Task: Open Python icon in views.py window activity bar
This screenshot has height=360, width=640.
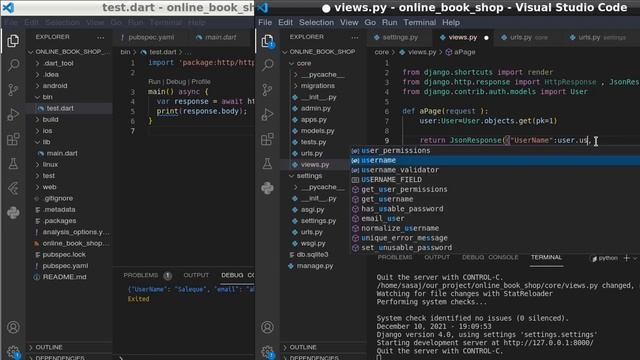Action: (x=267, y=188)
